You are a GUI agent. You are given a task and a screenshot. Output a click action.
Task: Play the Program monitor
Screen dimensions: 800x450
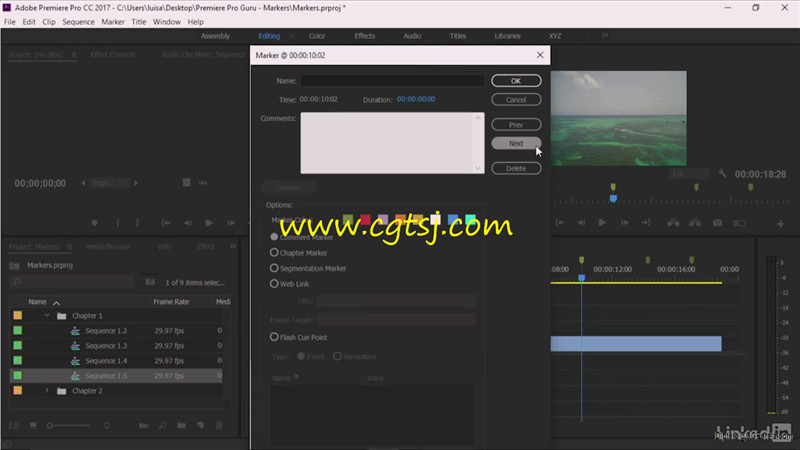pos(602,222)
